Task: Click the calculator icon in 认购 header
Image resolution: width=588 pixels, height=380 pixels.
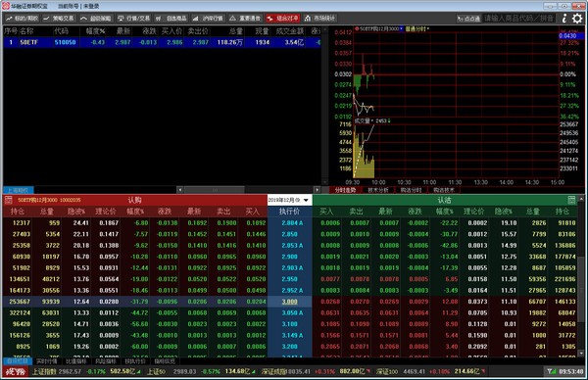Action: coord(8,200)
